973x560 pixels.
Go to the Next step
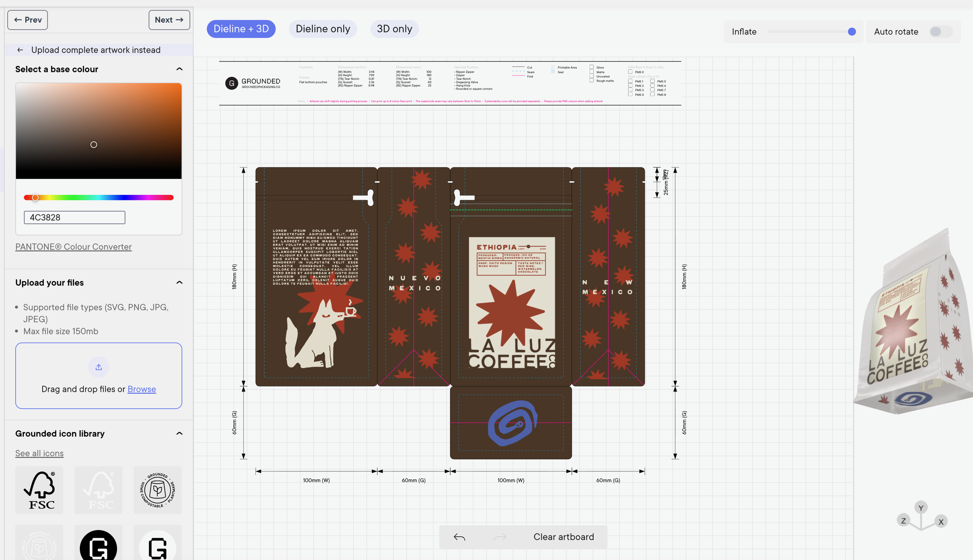point(169,20)
